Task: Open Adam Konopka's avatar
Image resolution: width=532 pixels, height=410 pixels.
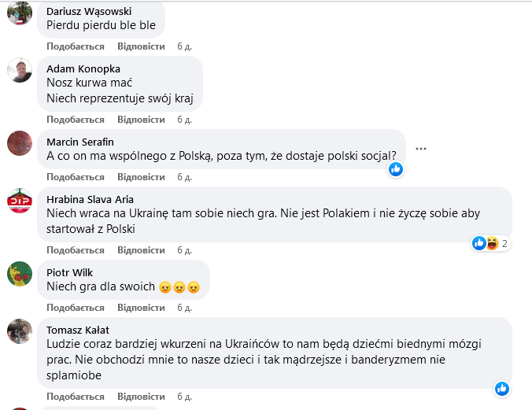Action: pyautogui.click(x=20, y=70)
